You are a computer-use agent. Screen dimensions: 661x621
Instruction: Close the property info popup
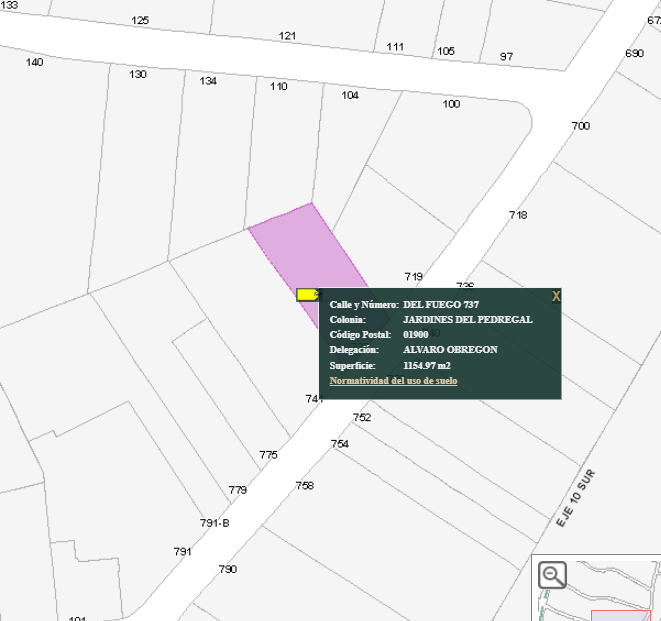point(556,296)
